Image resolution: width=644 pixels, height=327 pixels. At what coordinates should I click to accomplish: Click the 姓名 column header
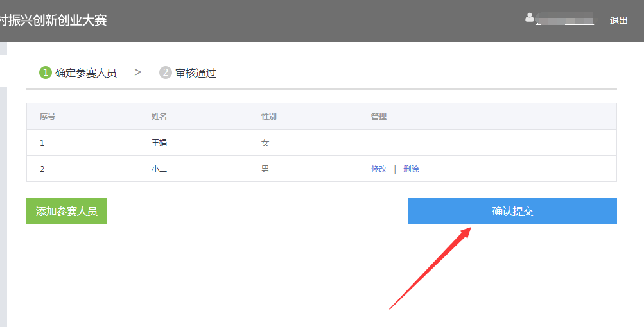(159, 117)
